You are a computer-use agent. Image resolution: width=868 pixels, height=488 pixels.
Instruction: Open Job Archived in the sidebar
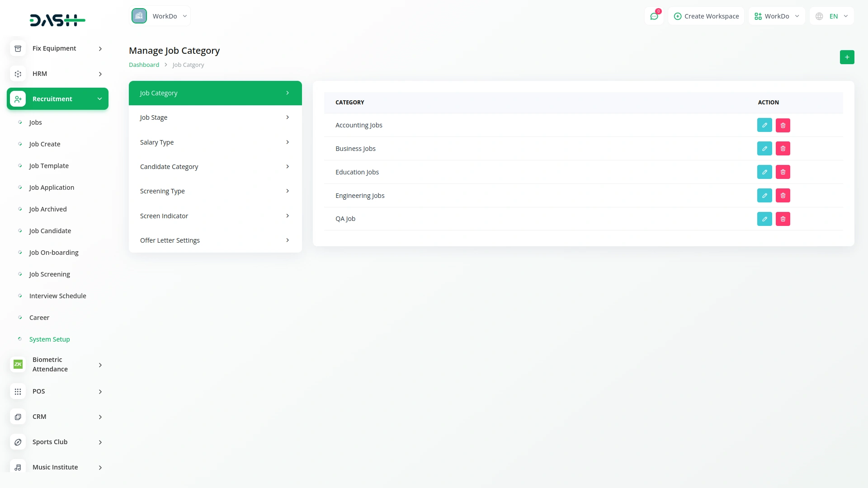48,209
